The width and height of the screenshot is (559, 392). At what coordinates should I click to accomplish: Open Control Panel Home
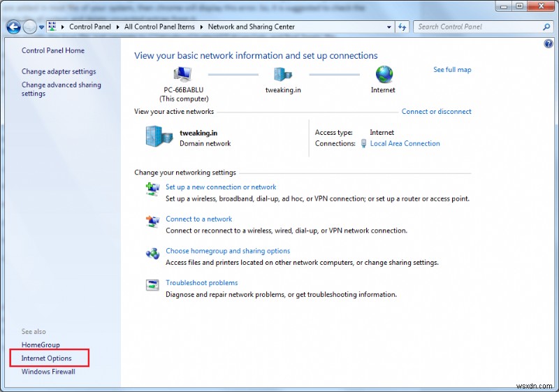tap(53, 50)
